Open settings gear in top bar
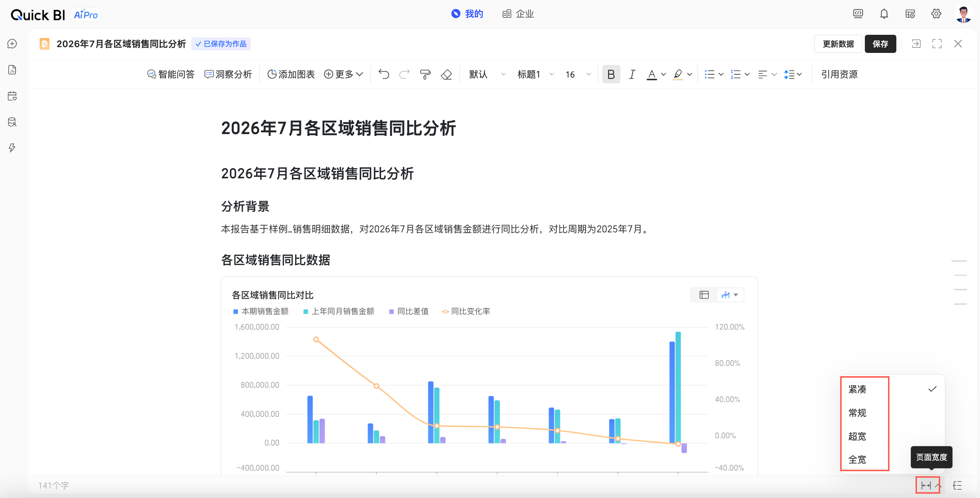 [936, 14]
